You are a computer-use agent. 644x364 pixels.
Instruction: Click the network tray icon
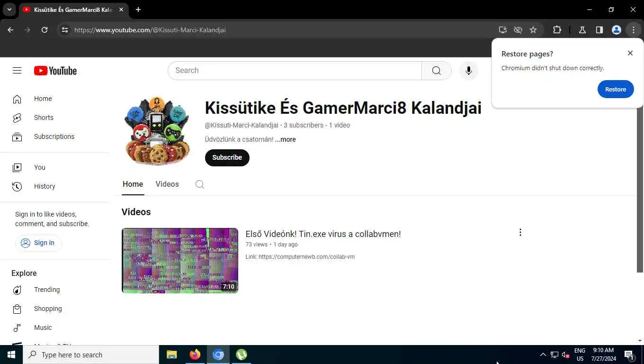(555, 355)
